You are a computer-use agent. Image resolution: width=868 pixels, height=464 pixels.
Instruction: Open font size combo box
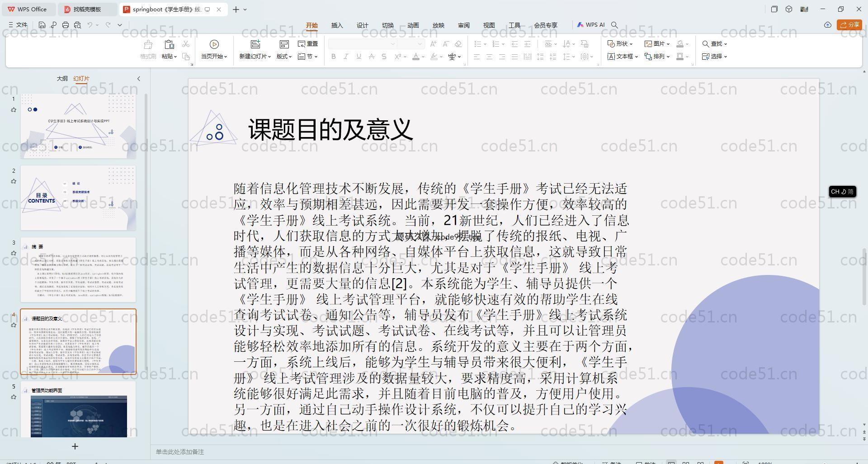click(x=411, y=44)
